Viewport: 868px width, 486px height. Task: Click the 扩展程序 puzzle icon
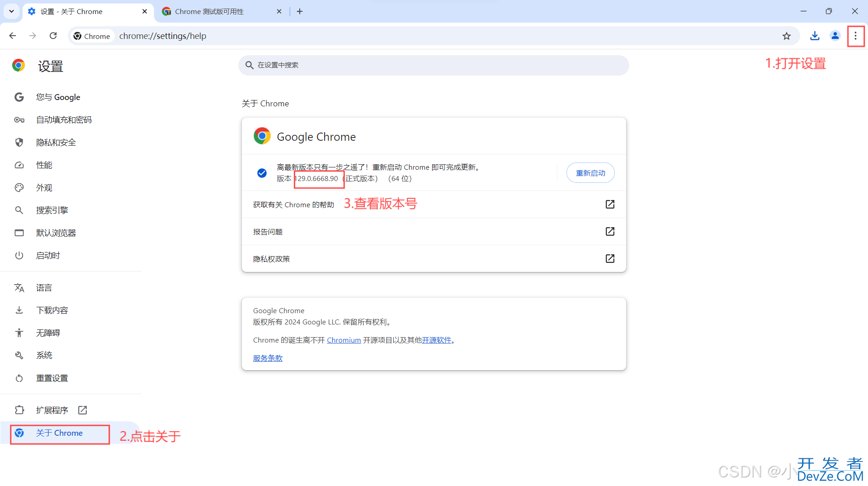coord(19,410)
